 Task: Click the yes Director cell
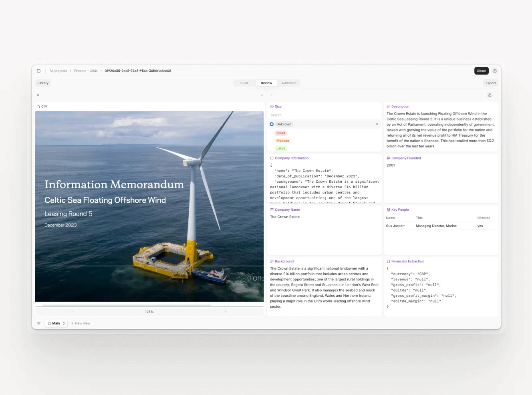(x=480, y=226)
